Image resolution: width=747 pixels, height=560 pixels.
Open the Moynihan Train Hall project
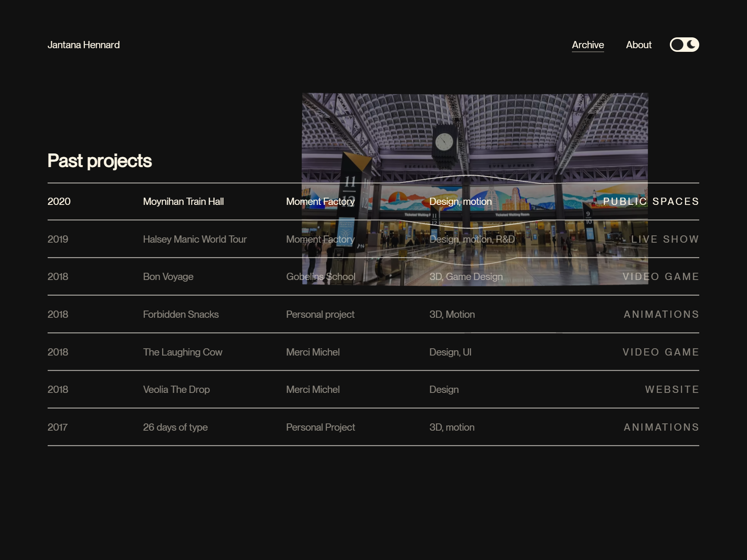(183, 202)
